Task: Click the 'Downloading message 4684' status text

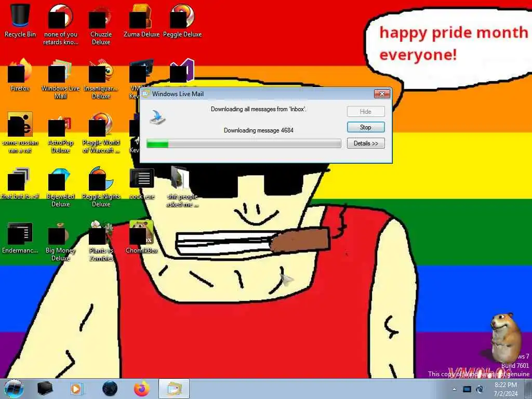Action: [259, 130]
